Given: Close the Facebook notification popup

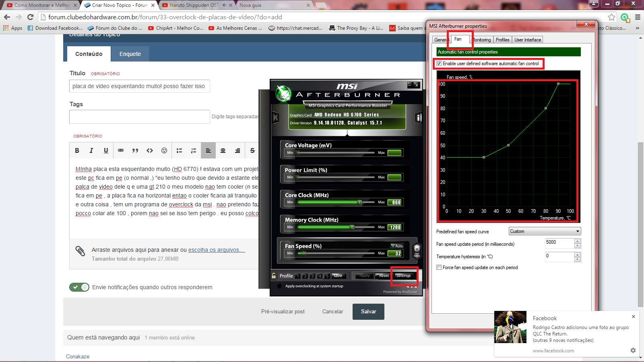Looking at the screenshot, I should 633,317.
